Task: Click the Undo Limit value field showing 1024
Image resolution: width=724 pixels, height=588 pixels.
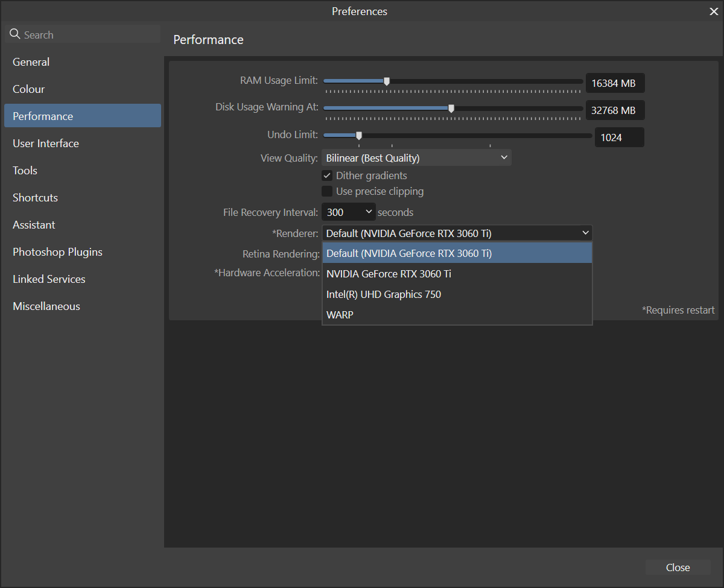Action: [619, 137]
